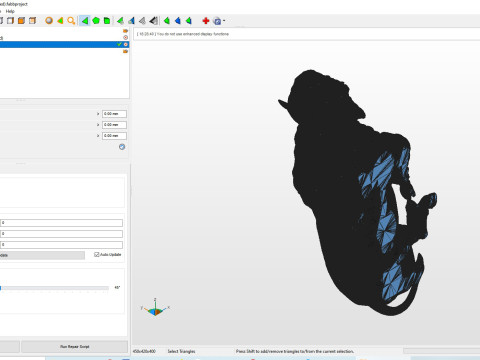Click the orange folder icon below selected row

[125, 52]
